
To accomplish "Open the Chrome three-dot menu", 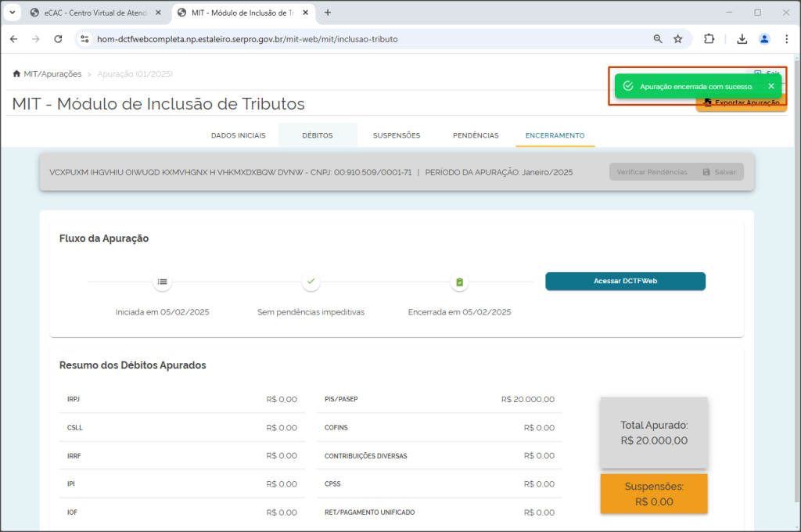I will coord(787,39).
